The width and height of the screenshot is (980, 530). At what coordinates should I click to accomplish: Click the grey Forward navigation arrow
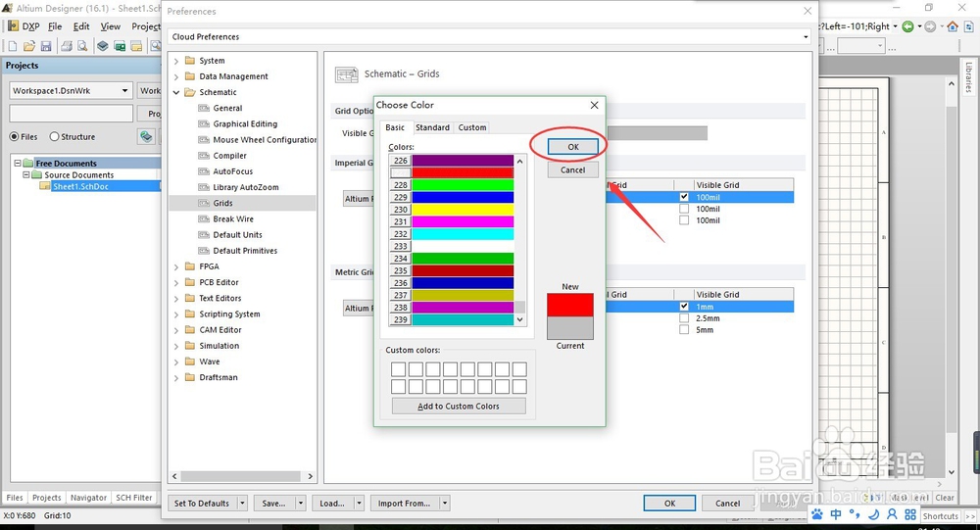pyautogui.click(x=930, y=26)
